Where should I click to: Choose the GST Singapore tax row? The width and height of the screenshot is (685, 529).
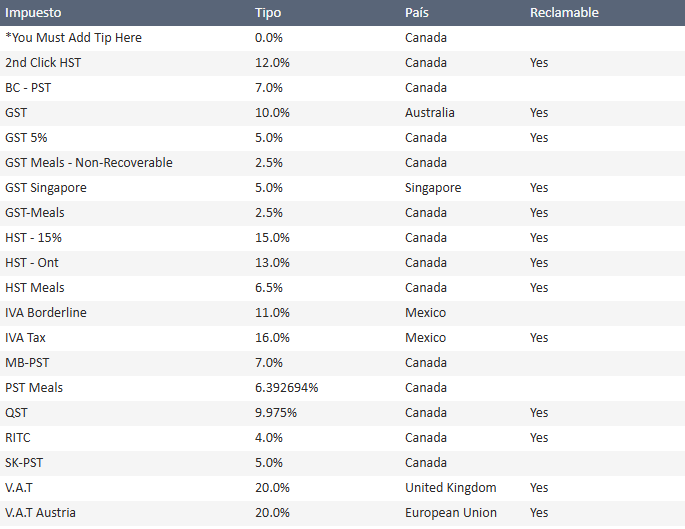coord(342,188)
